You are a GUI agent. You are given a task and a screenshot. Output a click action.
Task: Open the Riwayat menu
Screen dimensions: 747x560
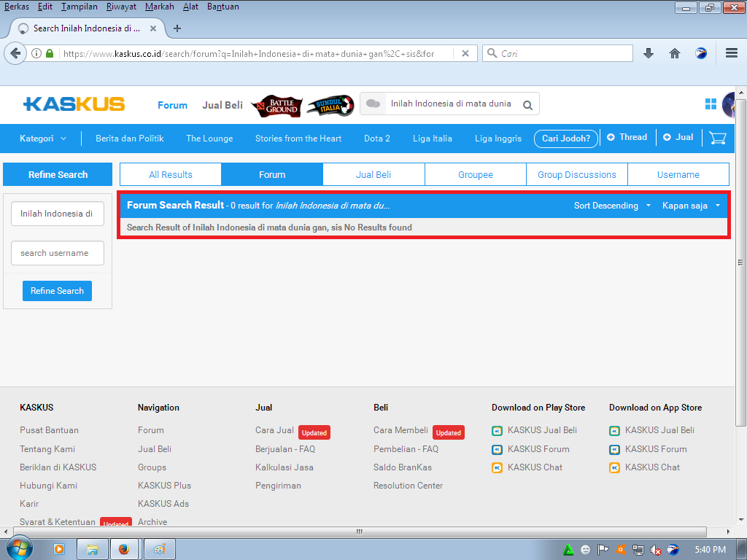[121, 7]
